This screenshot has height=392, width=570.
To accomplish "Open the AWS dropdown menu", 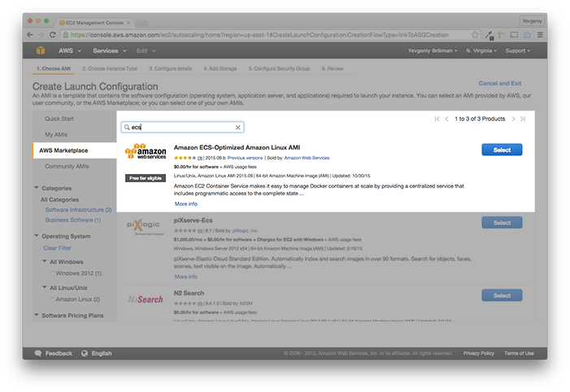I will (70, 50).
